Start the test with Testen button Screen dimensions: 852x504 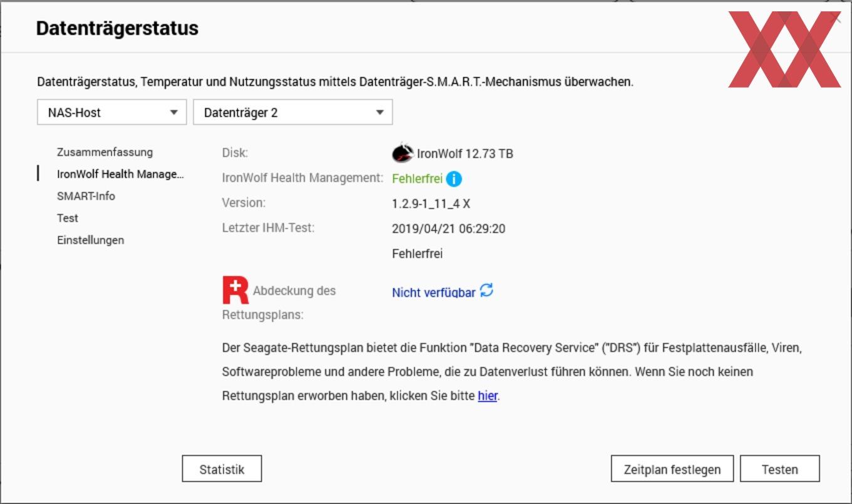pos(780,469)
